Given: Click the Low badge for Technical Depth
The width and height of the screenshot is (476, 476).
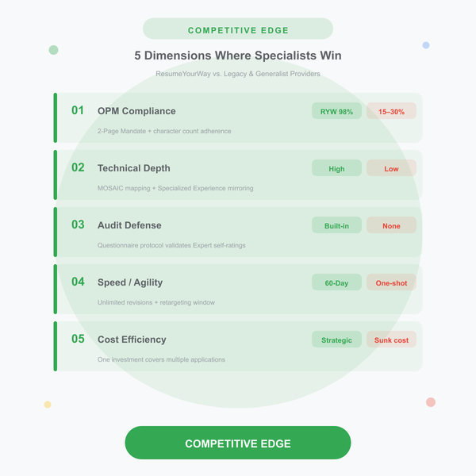Looking at the screenshot, I should coord(391,168).
